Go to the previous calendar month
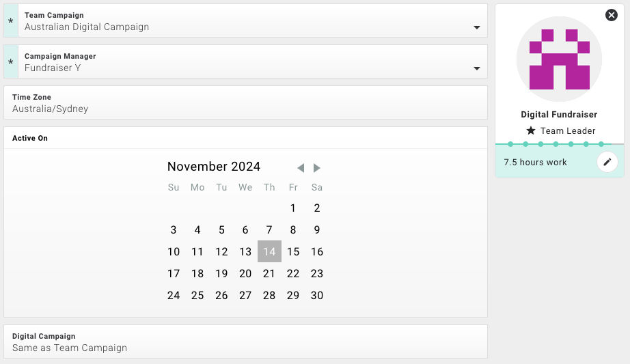Viewport: 630px width, 364px height. pyautogui.click(x=301, y=168)
